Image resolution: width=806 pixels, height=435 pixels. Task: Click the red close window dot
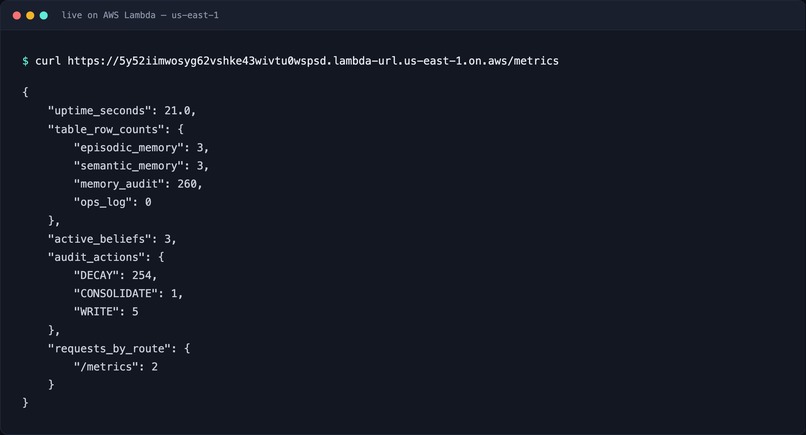(16, 15)
